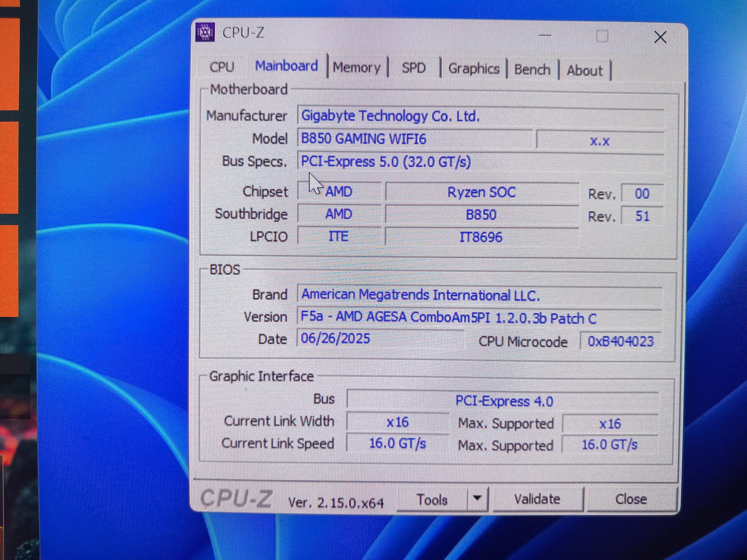Switch to the CPU tab

pos(222,67)
